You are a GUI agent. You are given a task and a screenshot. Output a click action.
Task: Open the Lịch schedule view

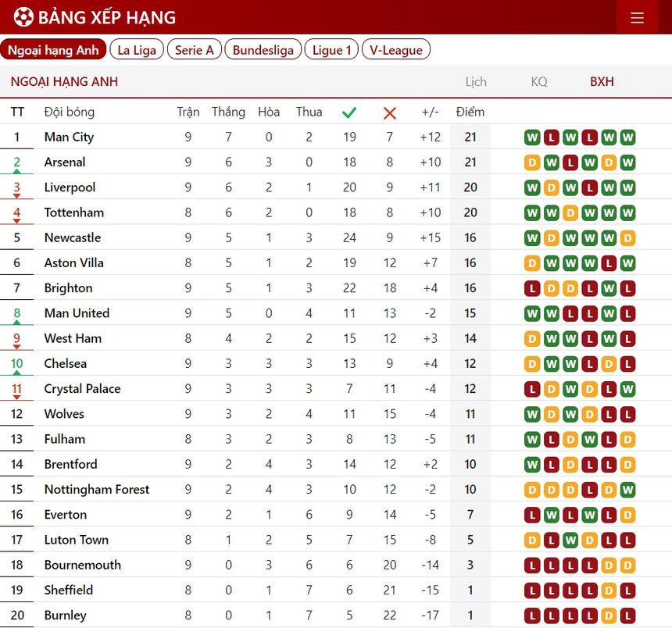pos(475,81)
